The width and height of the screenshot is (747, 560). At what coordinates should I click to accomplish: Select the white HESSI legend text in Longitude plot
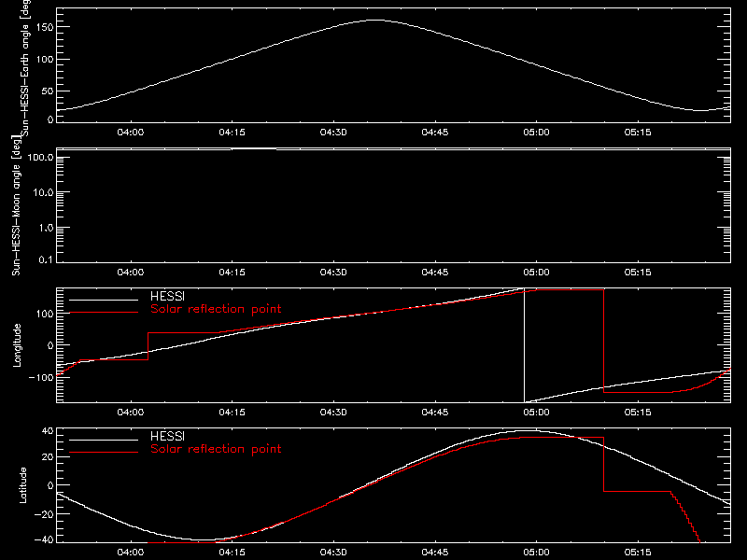click(167, 296)
